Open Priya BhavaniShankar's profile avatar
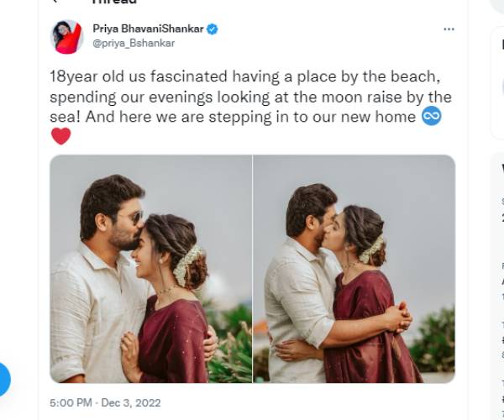The height and width of the screenshot is (420, 504). click(x=67, y=37)
